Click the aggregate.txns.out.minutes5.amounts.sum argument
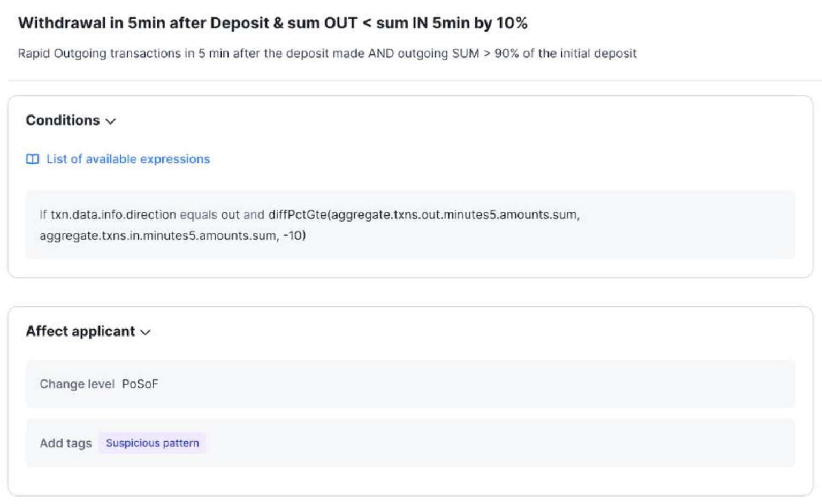822x504 pixels. pos(454,215)
